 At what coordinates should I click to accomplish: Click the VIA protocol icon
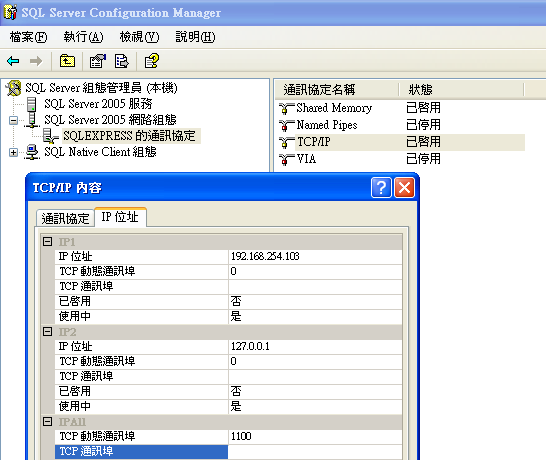pos(287,159)
